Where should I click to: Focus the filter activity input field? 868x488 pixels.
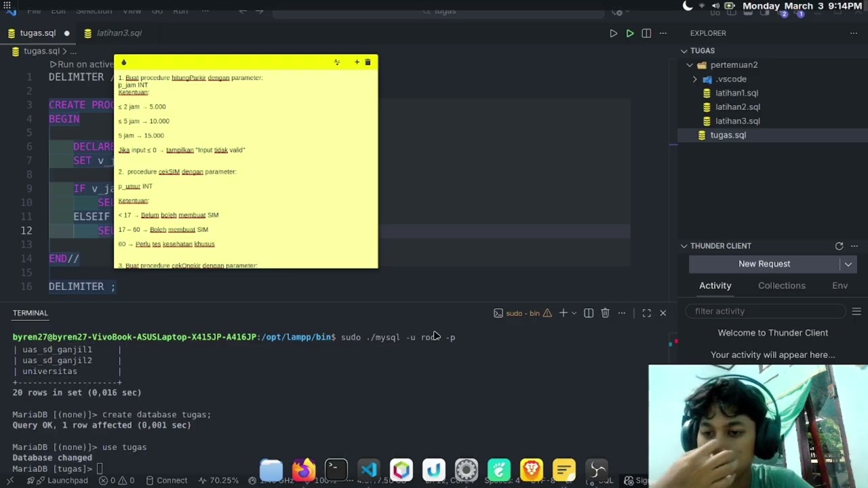(x=764, y=311)
